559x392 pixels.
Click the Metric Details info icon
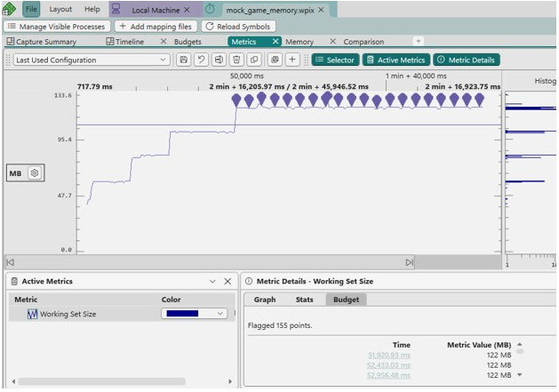point(249,281)
